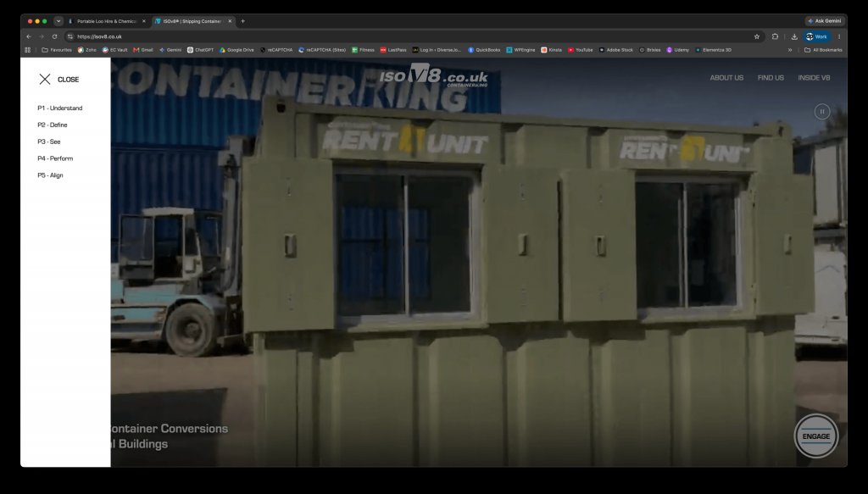Select P4 - Perform in the side menu

coord(55,158)
